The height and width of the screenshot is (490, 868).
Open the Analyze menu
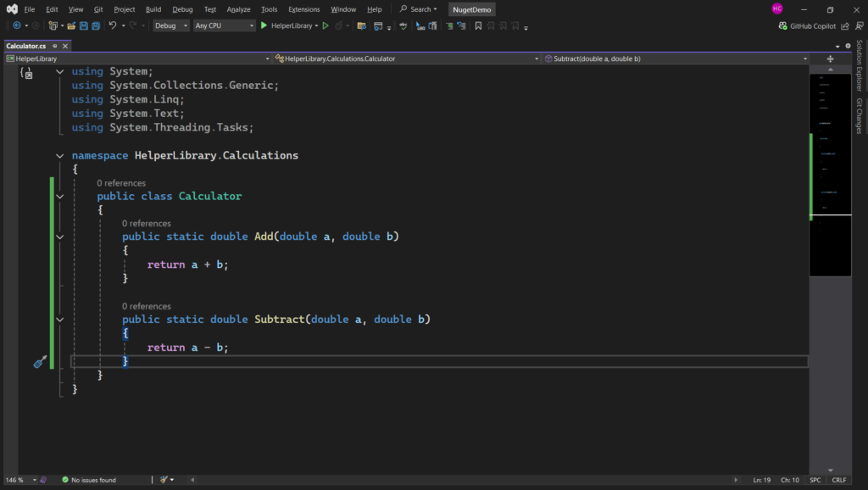point(238,9)
